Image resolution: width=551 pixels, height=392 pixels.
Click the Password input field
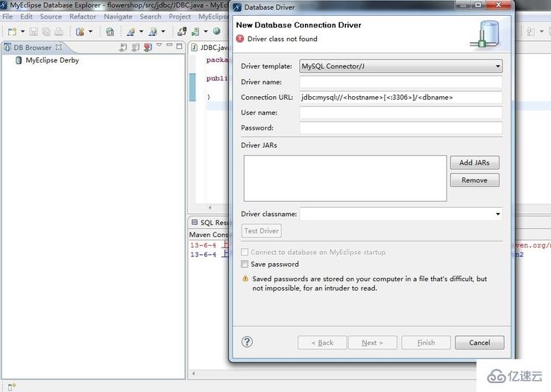tap(401, 128)
